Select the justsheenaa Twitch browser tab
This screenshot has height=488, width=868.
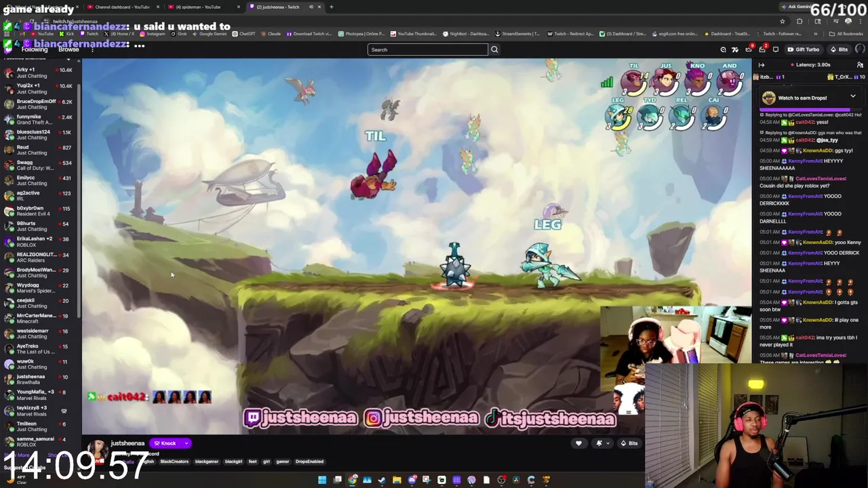(x=284, y=7)
